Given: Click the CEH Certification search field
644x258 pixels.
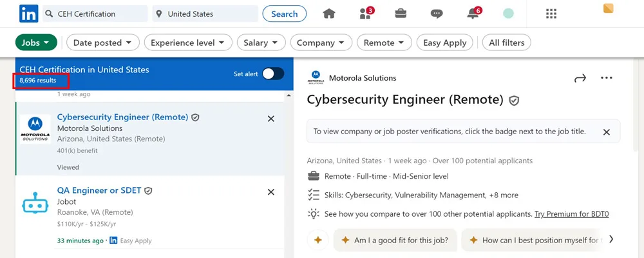Looking at the screenshot, I should click(x=95, y=14).
